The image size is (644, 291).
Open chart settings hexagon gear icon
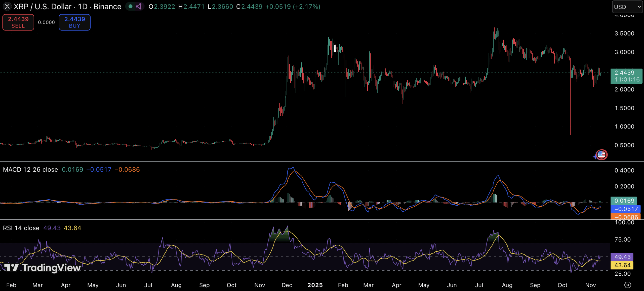coord(628,285)
